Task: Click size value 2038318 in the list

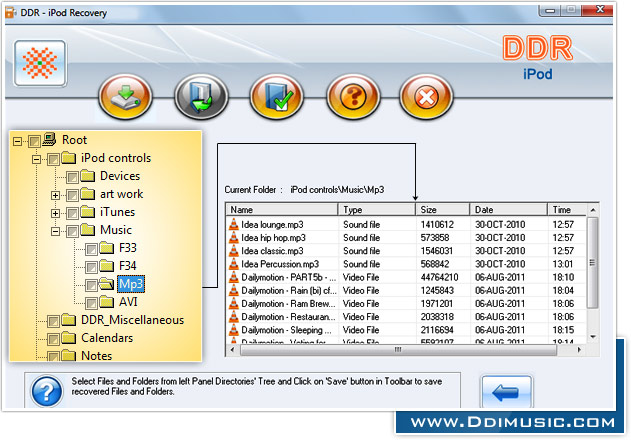Action: (437, 317)
